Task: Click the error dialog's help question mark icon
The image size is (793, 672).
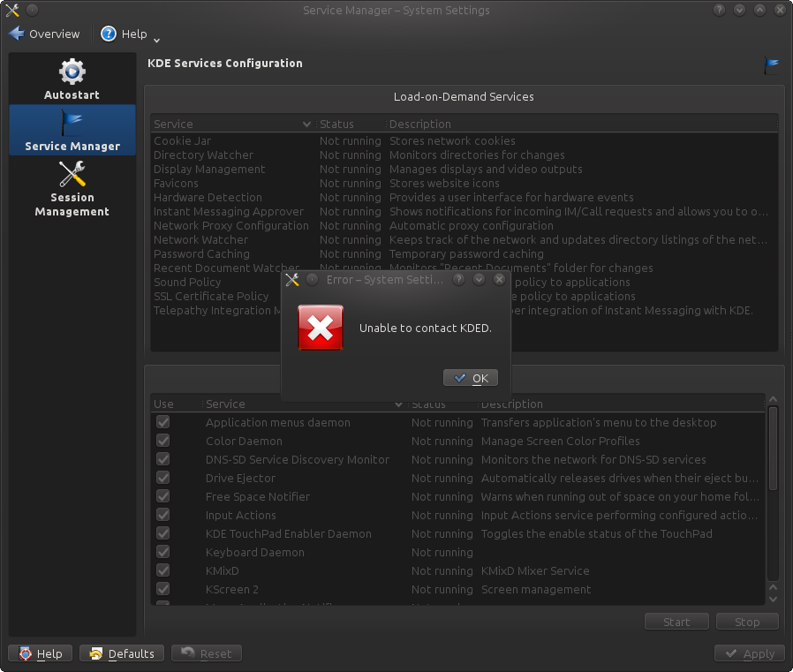Action: click(x=459, y=279)
